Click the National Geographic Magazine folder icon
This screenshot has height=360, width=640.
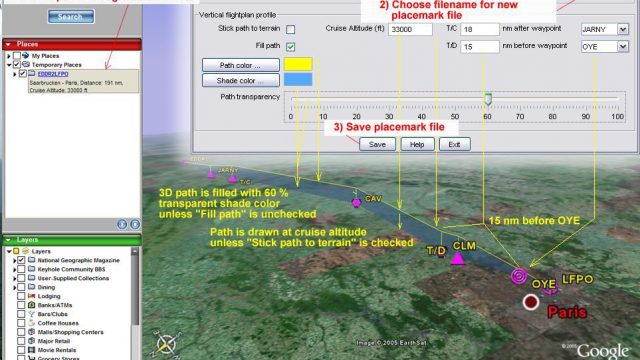click(31, 260)
